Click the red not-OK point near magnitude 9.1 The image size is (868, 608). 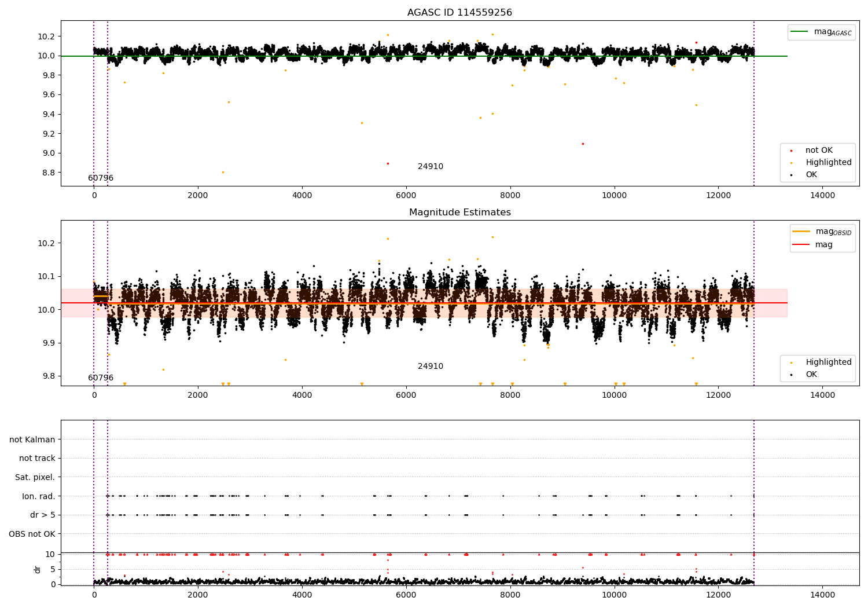tap(583, 144)
